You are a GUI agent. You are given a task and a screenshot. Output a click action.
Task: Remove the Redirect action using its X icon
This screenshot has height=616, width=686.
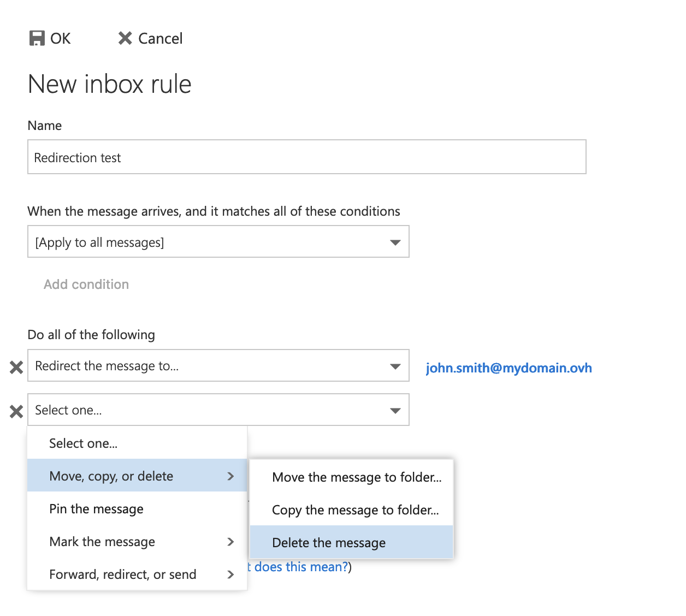pos(16,367)
